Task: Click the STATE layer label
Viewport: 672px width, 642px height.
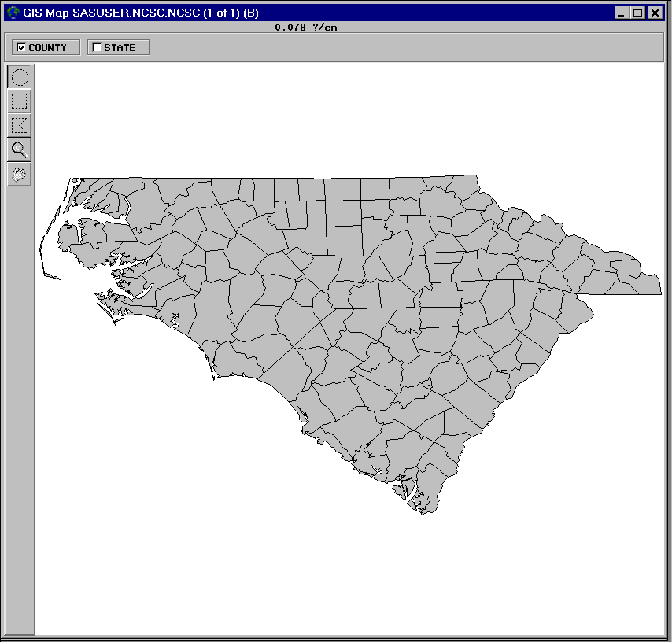Action: click(120, 48)
